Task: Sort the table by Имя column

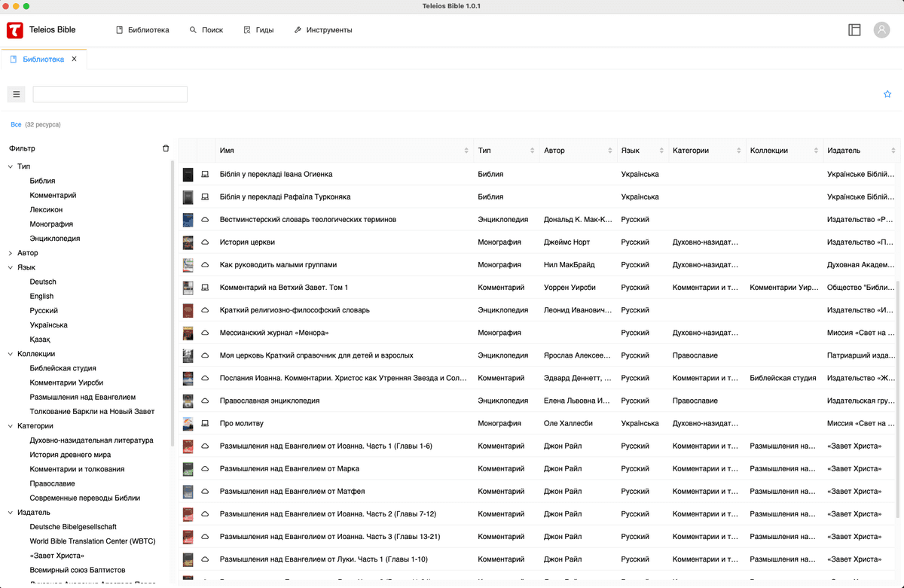Action: (466, 151)
